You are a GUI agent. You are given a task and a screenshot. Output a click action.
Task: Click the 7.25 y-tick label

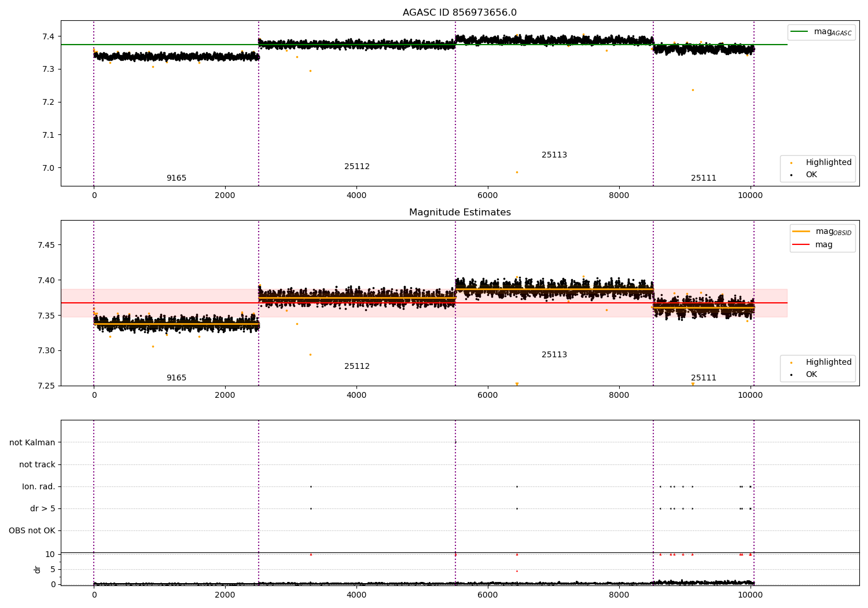46,386
